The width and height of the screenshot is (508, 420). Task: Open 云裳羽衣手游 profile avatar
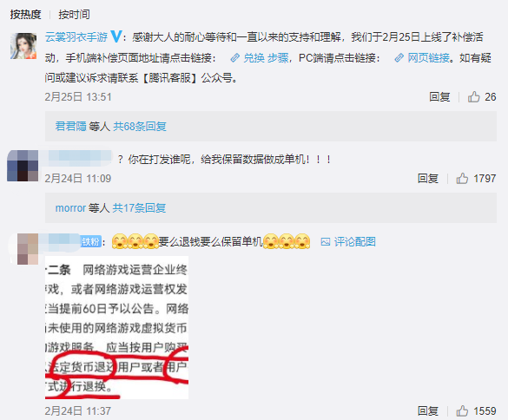coord(23,46)
